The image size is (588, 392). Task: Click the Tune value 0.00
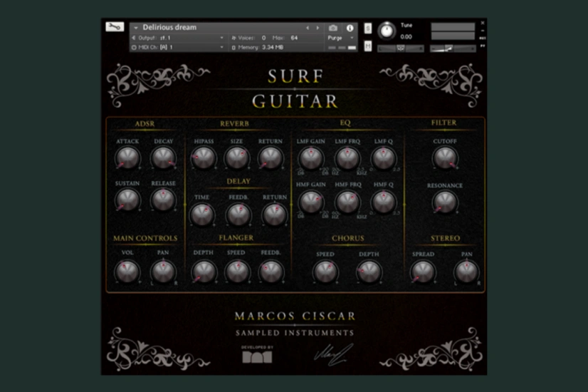pyautogui.click(x=406, y=37)
